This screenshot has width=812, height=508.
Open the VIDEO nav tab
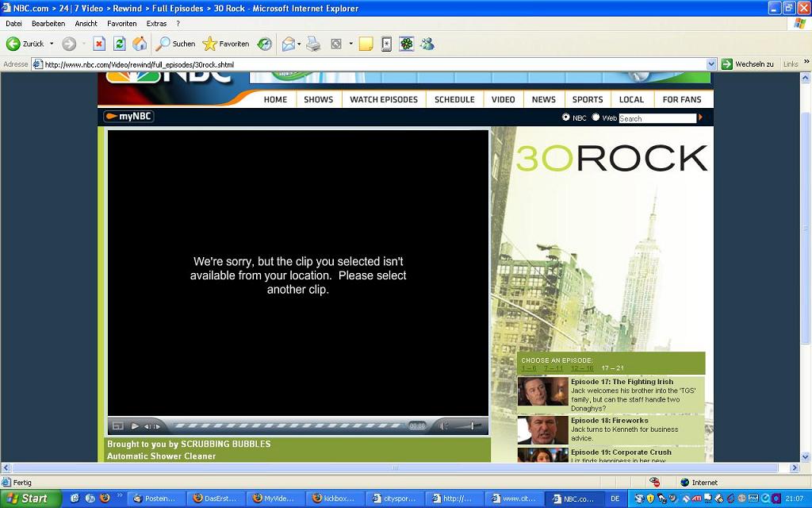point(504,99)
